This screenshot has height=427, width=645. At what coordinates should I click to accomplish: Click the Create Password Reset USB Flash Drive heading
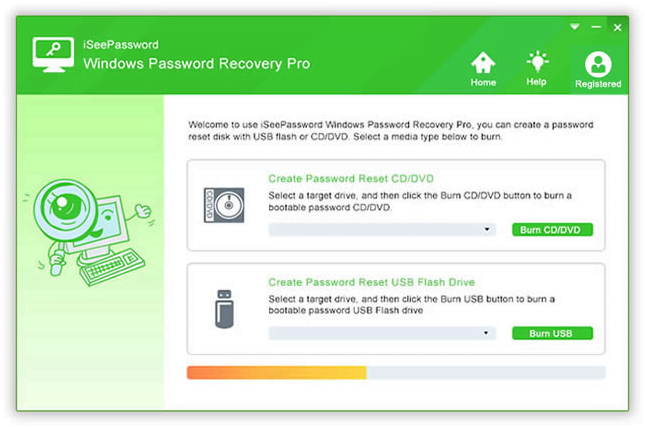[371, 282]
